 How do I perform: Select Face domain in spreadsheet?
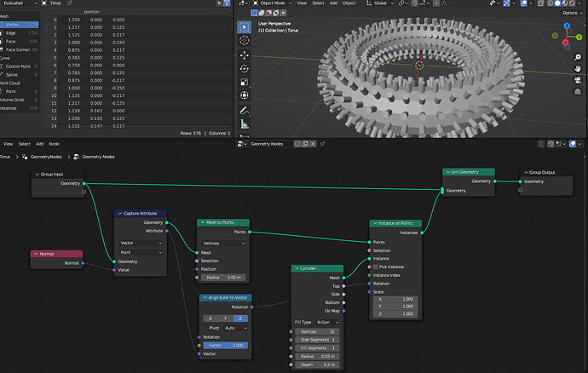point(19,41)
